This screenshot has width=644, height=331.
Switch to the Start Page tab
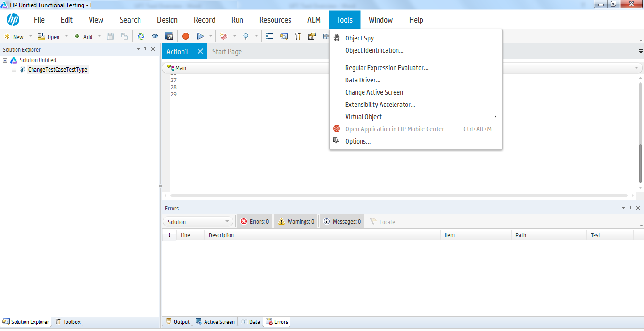[x=227, y=51]
